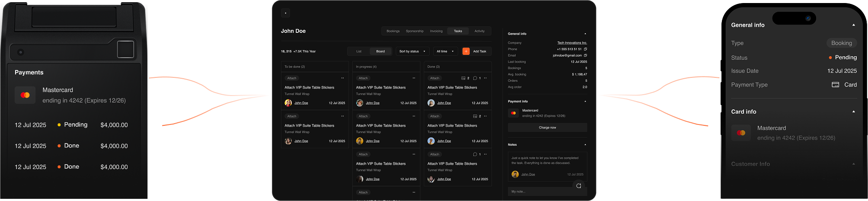Open three-dot menu on third Done card
The height and width of the screenshot is (201, 868).
485,154
